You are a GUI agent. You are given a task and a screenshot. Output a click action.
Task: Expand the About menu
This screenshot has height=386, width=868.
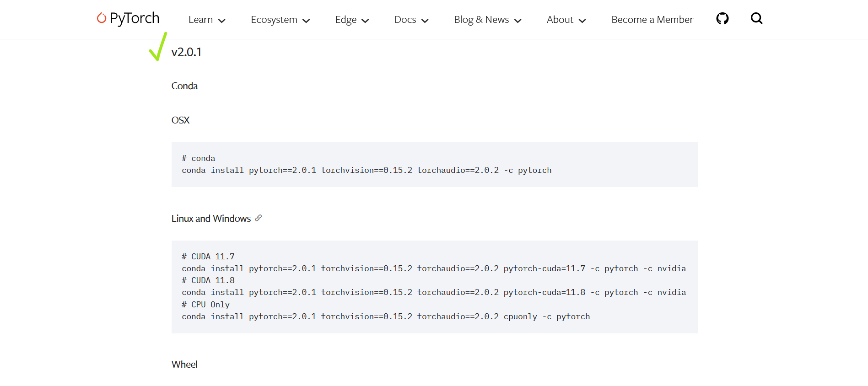566,20
